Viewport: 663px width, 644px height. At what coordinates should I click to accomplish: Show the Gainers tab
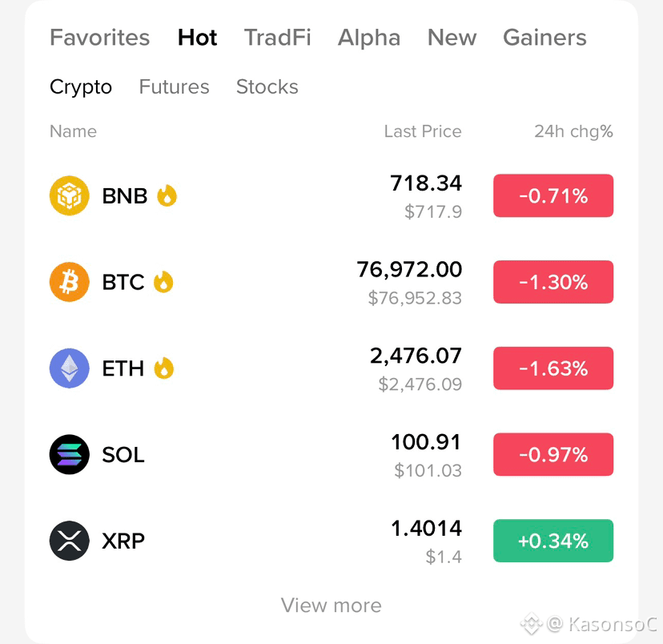tap(544, 38)
